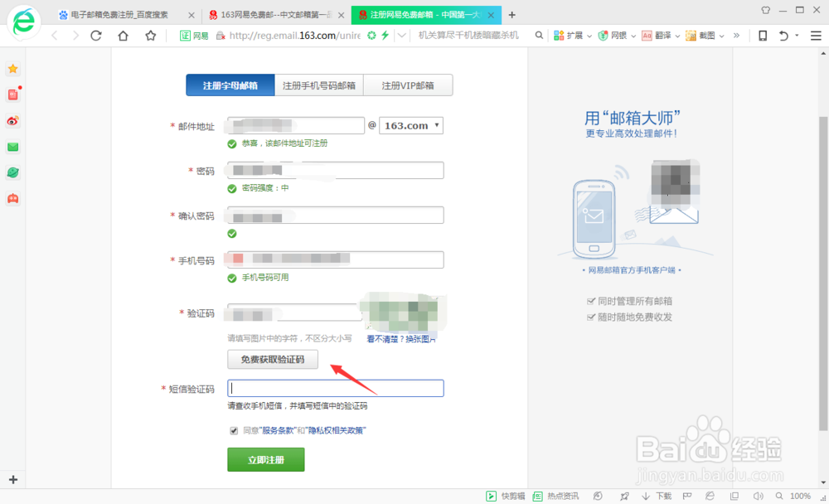Show more toolbar extensions chevron
This screenshot has width=829, height=504.
click(x=736, y=36)
